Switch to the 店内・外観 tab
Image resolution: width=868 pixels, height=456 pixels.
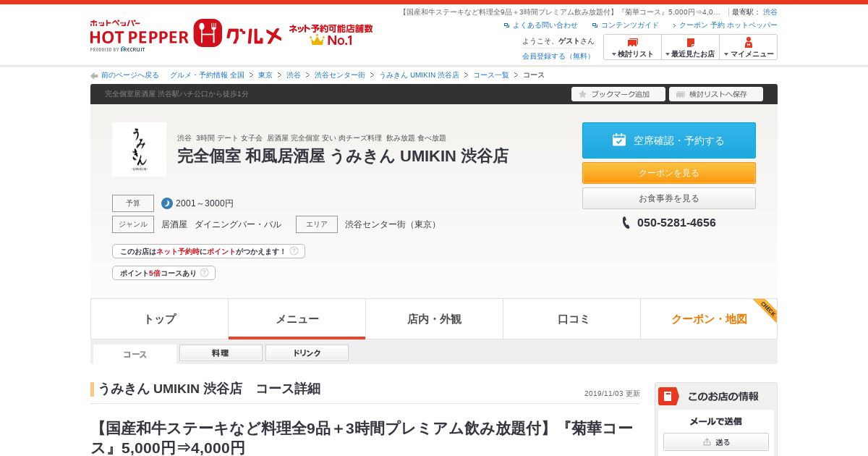pyautogui.click(x=434, y=319)
